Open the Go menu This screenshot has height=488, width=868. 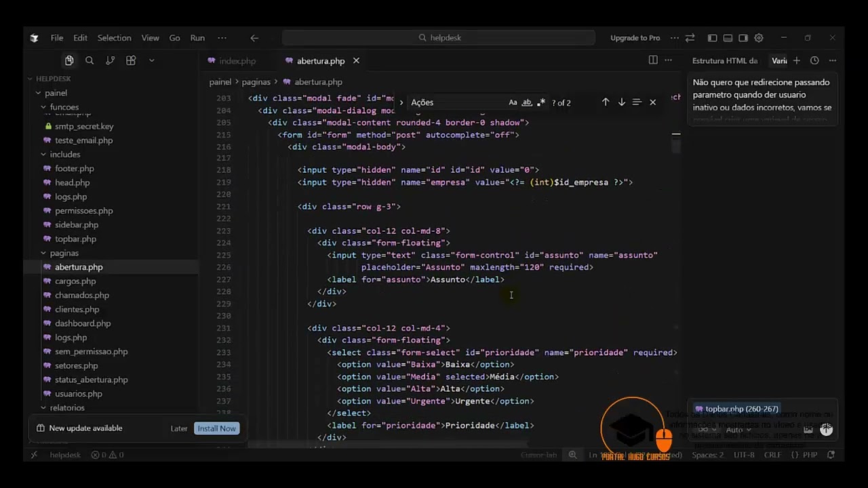click(x=174, y=38)
